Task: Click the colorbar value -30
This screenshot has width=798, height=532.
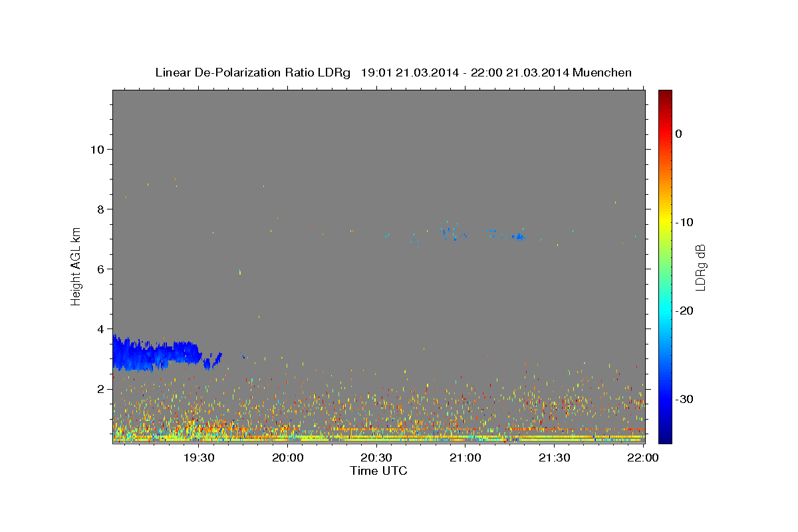Action: (x=685, y=399)
